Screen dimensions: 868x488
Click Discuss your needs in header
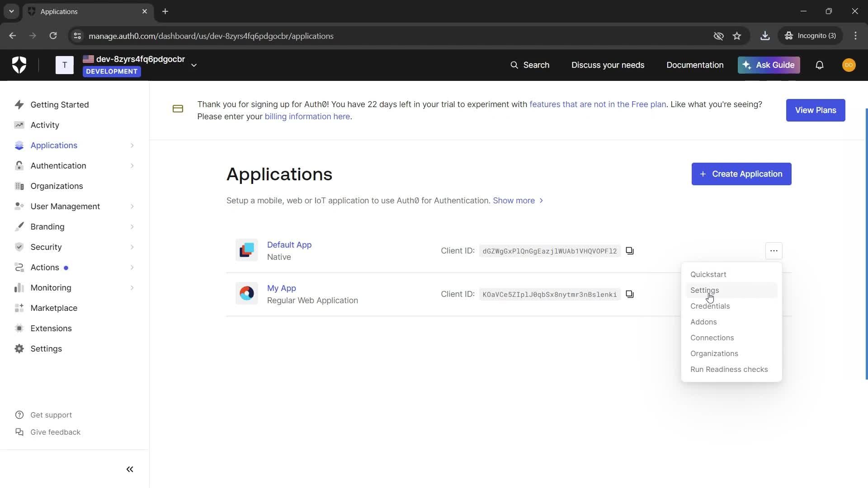coord(608,65)
